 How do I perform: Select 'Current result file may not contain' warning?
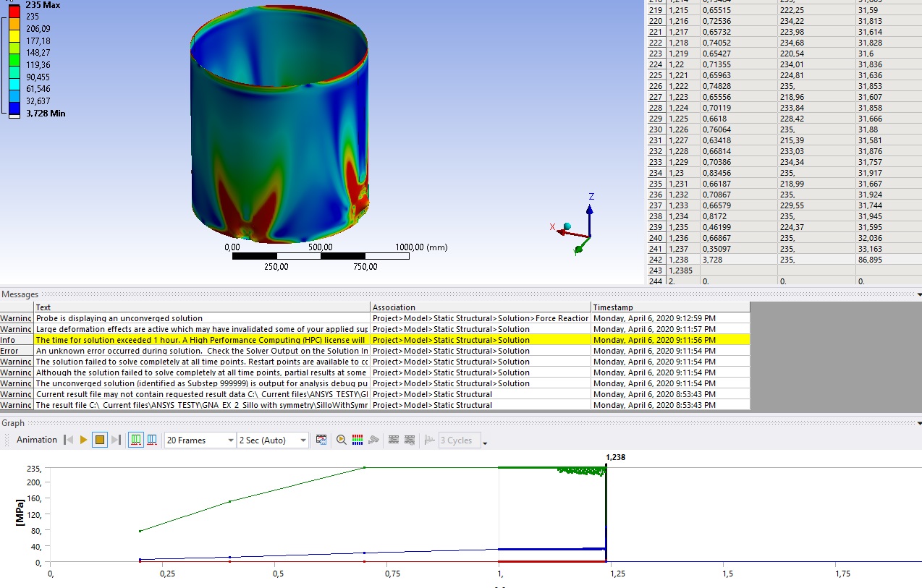(x=375, y=394)
